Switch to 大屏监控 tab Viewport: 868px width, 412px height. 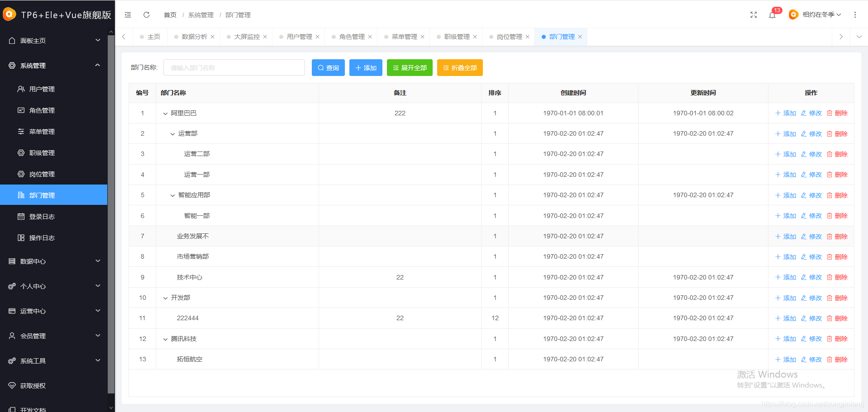(x=247, y=37)
